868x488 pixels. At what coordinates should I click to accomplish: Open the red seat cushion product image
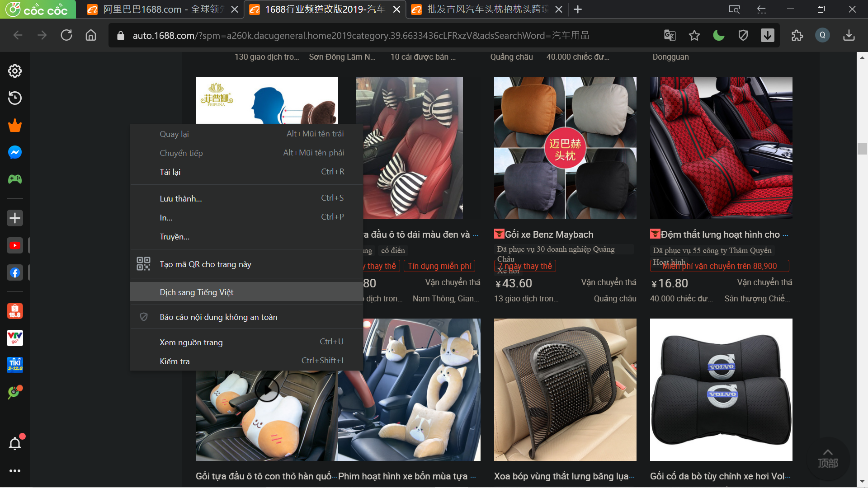[x=721, y=148]
